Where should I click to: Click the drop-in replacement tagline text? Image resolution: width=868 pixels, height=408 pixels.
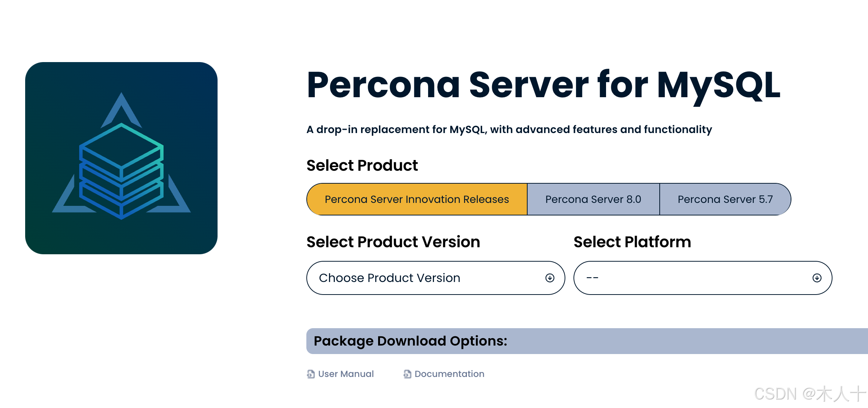coord(509,129)
